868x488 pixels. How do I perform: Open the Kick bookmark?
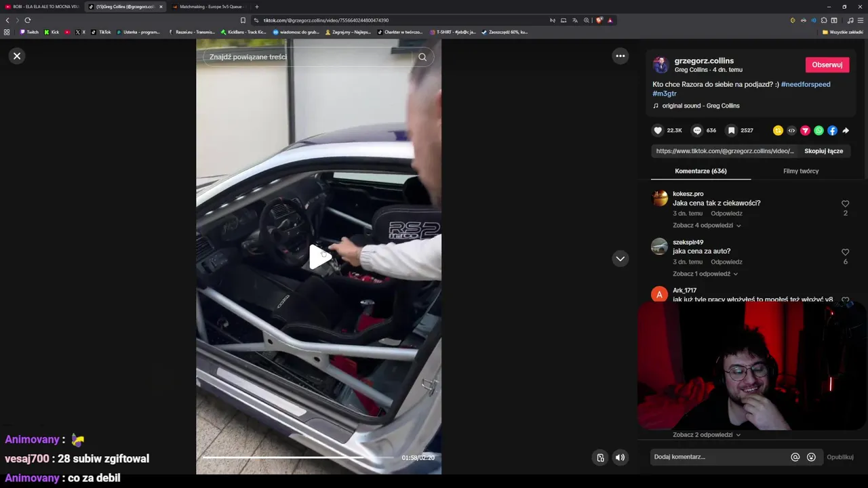(52, 32)
